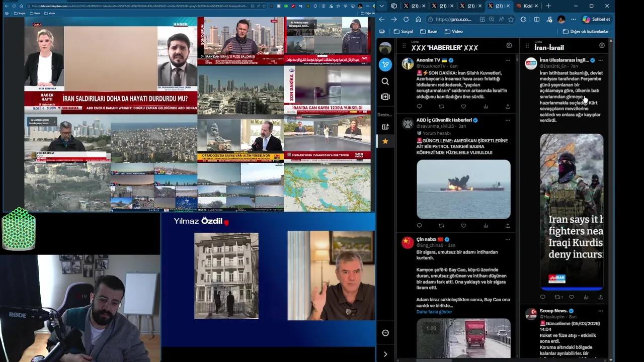Open ABD İç Güvenlik Haberleri account name

444,120
